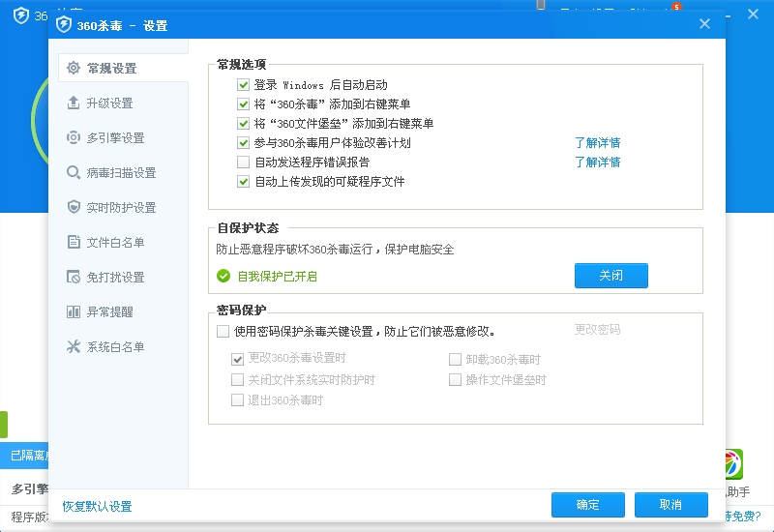Click 恢复默认设置 link
The height and width of the screenshot is (532, 774).
pos(97,506)
